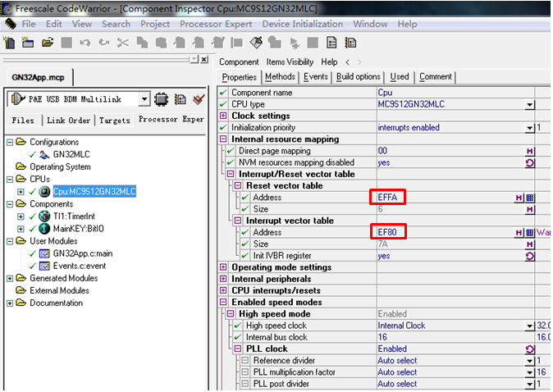Collapse the Configurations folder

(x=10, y=143)
